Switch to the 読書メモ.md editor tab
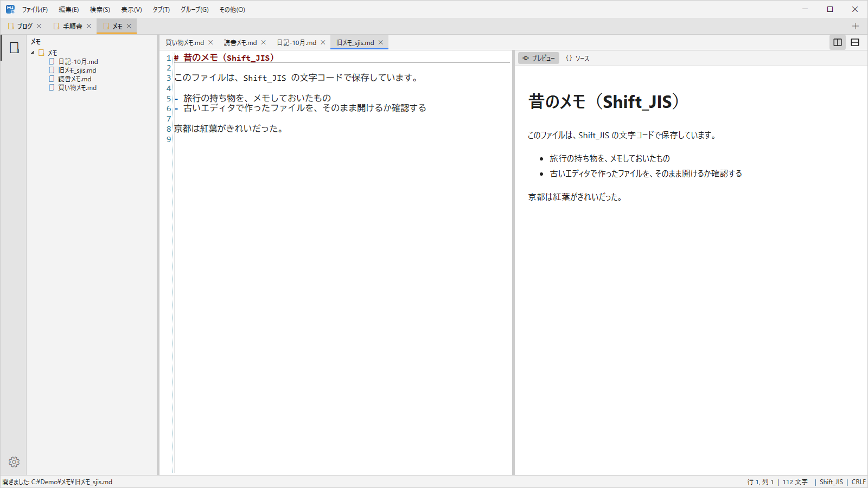The image size is (868, 488). [240, 42]
